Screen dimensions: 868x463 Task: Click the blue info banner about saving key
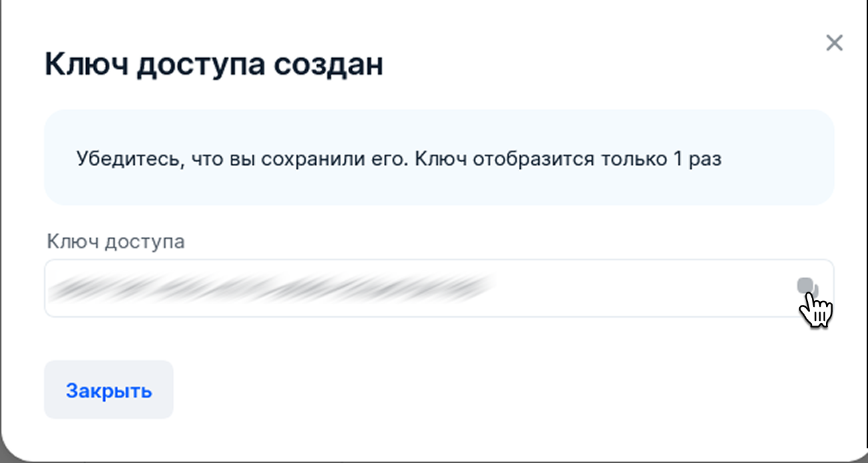tap(439, 157)
